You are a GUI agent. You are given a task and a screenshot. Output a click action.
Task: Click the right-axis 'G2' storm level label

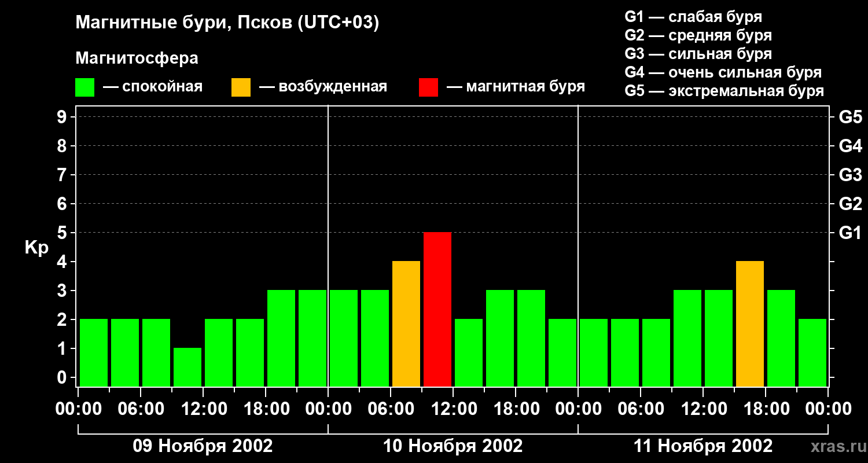pos(850,204)
